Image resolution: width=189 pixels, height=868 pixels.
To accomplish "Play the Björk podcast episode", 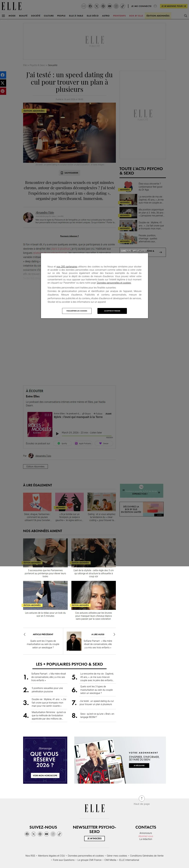I will pyautogui.click(x=57, y=434).
